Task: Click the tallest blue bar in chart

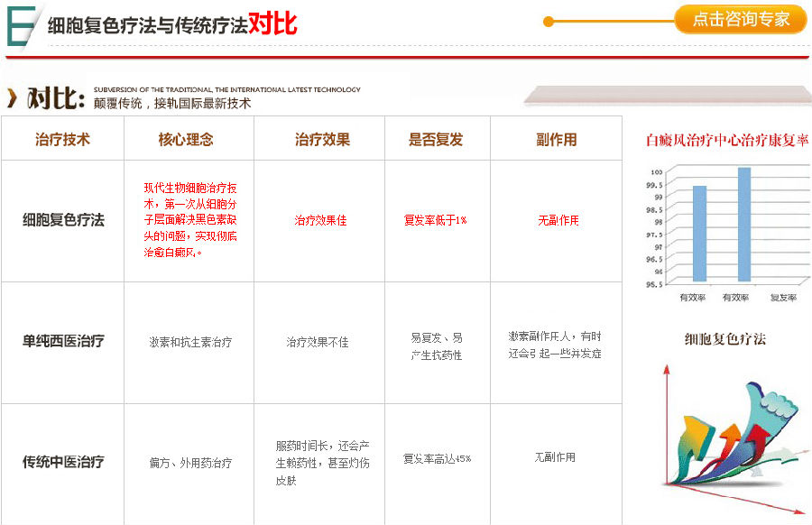Action: click(x=744, y=225)
